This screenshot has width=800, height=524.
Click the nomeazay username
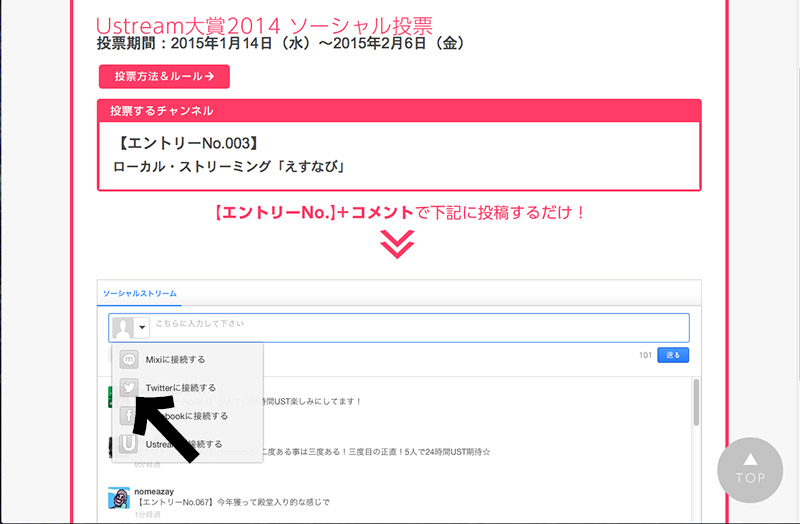pyautogui.click(x=154, y=491)
